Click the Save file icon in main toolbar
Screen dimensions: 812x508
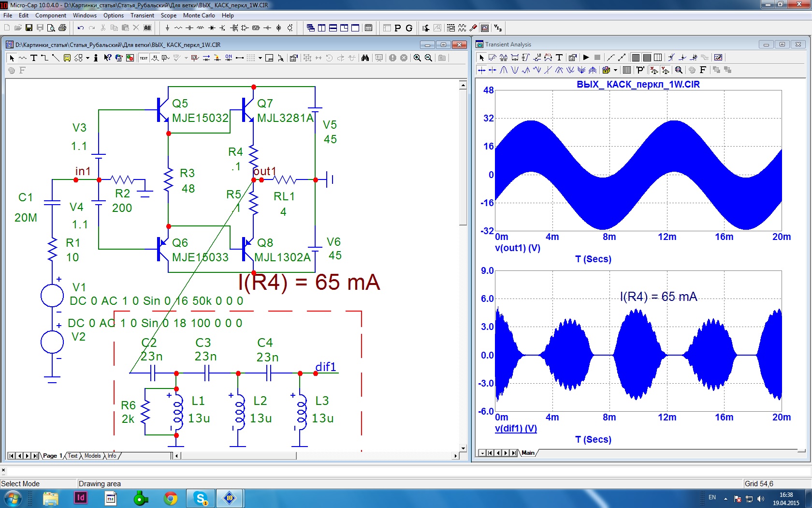(x=29, y=28)
